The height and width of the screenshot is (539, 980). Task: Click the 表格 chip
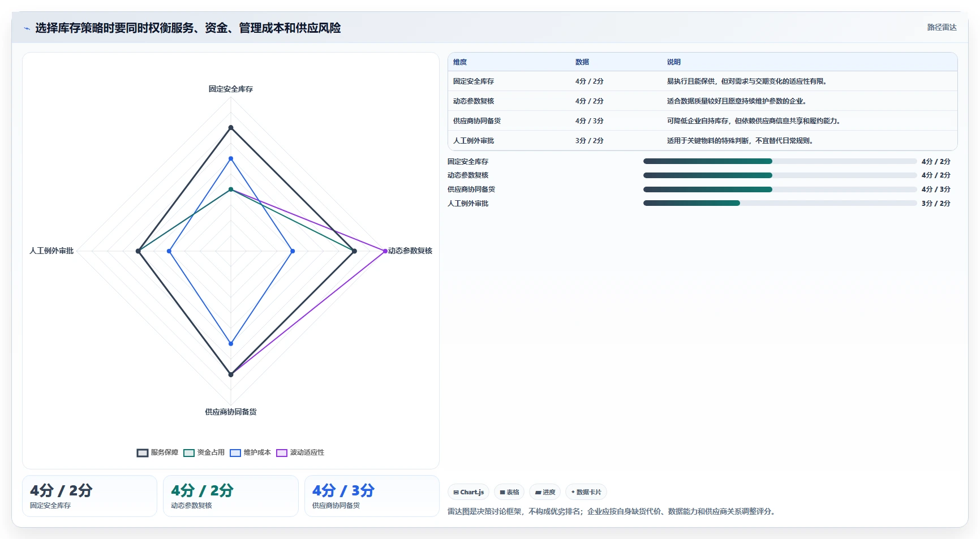coord(509,492)
